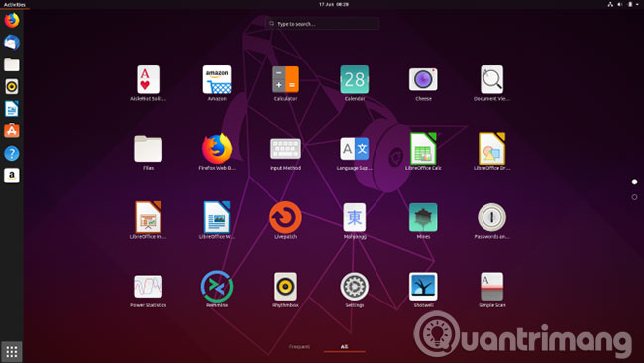Open the clock and calendar menu

[x=334, y=5]
